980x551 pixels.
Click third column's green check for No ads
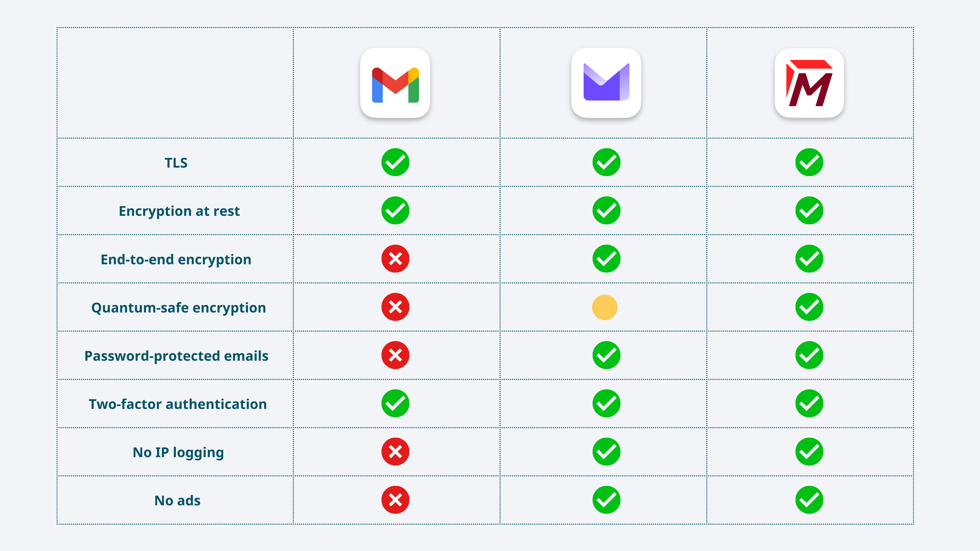pyautogui.click(x=809, y=500)
